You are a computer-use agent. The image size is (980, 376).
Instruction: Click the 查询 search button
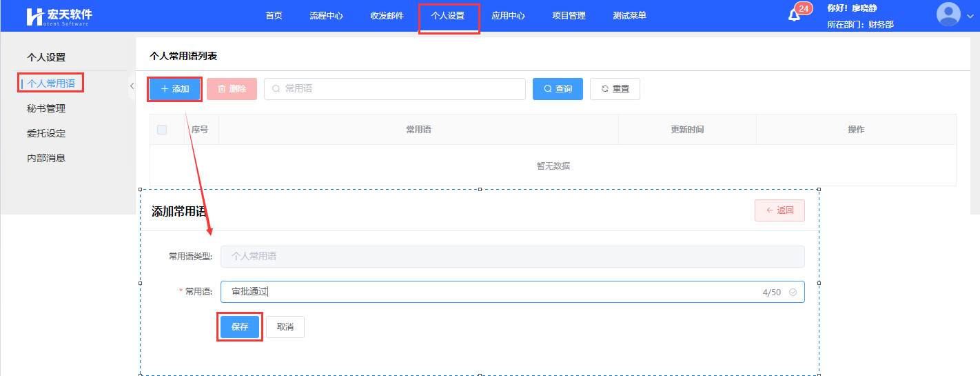point(558,89)
